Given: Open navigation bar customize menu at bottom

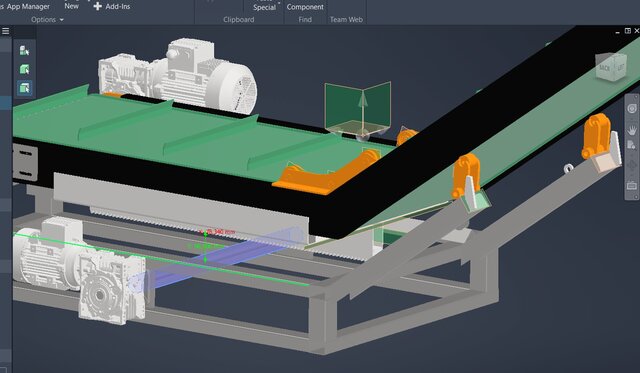Looking at the screenshot, I should (x=636, y=197).
